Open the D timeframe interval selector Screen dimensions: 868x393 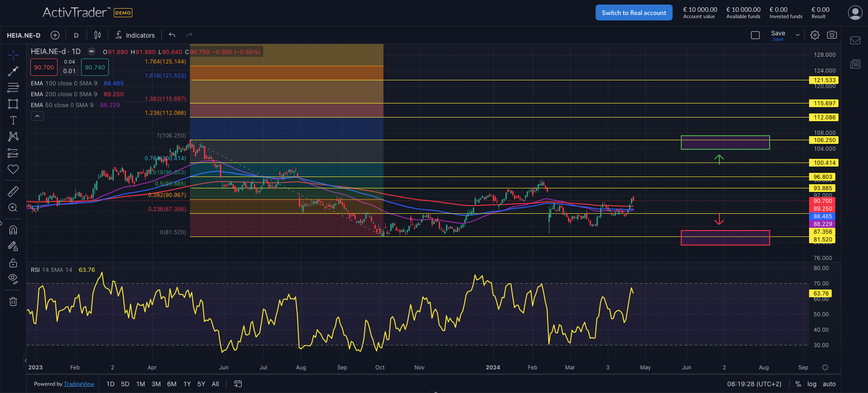point(76,35)
